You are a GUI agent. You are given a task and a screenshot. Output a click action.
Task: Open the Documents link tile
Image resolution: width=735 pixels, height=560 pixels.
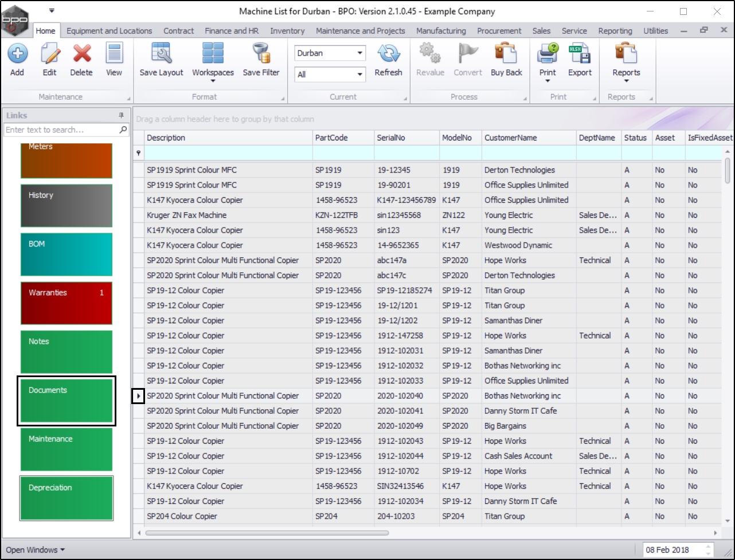pyautogui.click(x=67, y=401)
